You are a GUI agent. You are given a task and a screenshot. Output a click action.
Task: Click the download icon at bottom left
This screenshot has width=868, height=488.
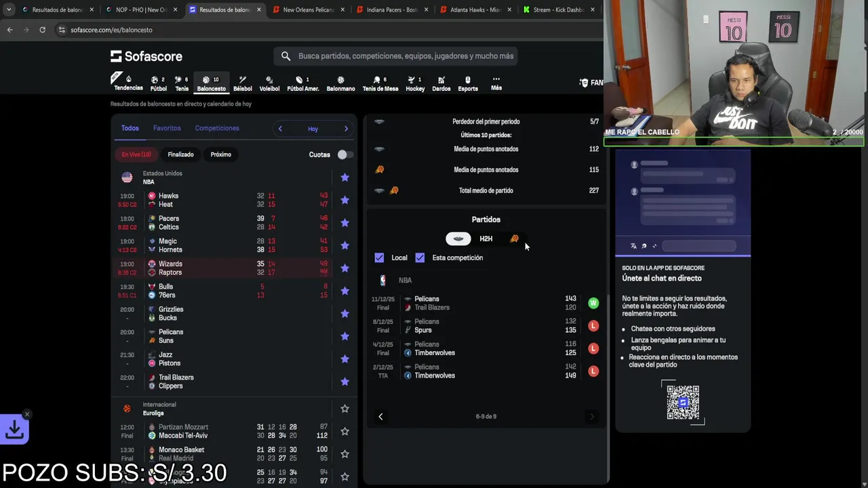[x=14, y=430]
